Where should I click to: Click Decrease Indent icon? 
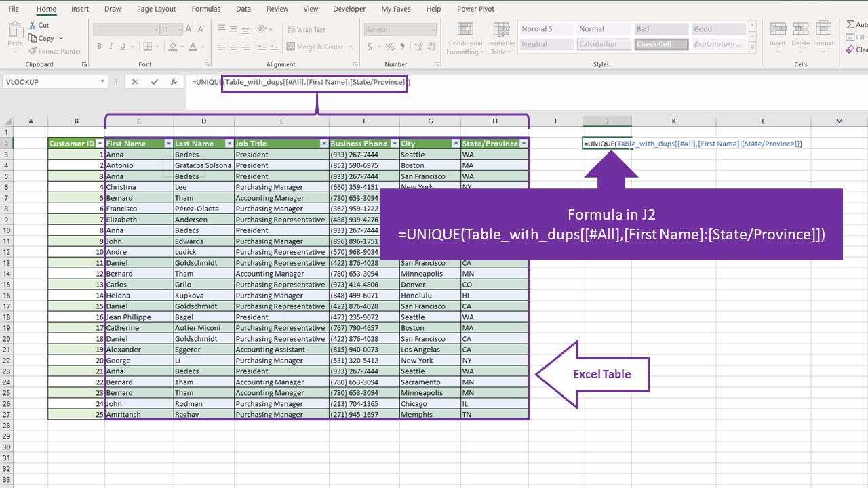(x=261, y=47)
